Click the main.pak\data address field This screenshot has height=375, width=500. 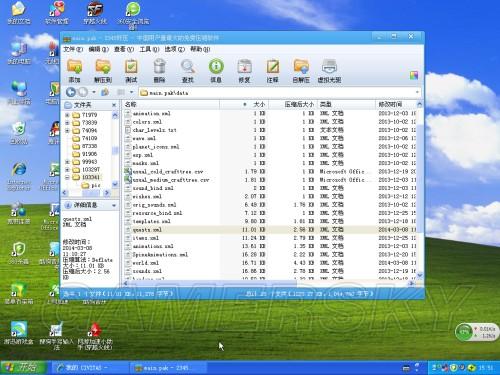click(279, 93)
